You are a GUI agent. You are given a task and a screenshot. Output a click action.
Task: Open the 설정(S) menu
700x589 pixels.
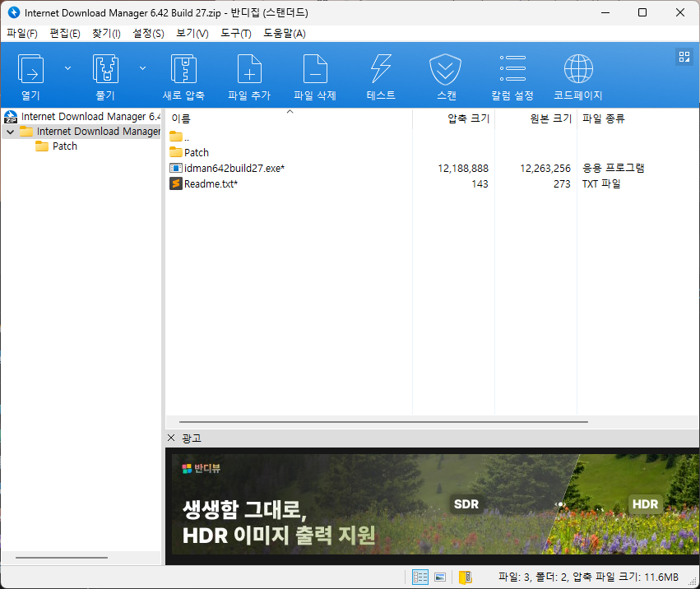point(148,34)
